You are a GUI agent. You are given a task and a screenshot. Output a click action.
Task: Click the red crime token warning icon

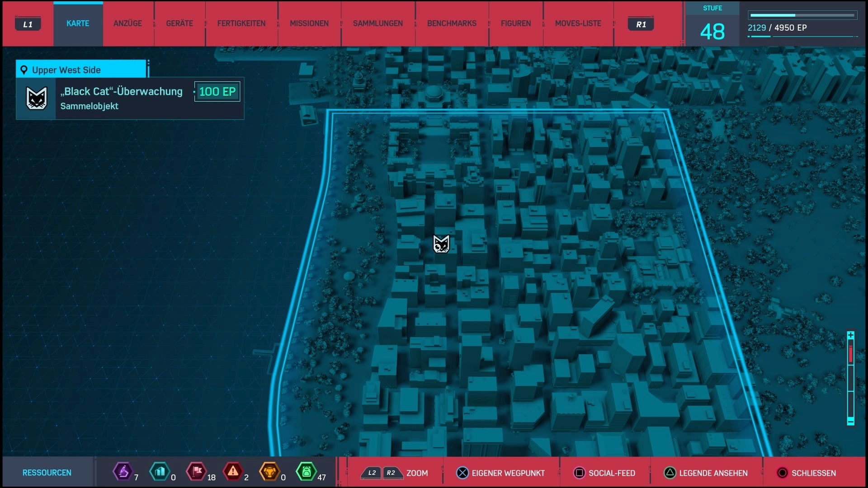[233, 472]
